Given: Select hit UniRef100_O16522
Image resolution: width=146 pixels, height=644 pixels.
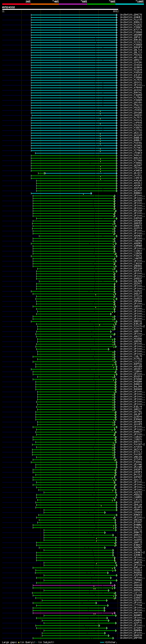Looking at the screenshot, I should (x=131, y=291).
